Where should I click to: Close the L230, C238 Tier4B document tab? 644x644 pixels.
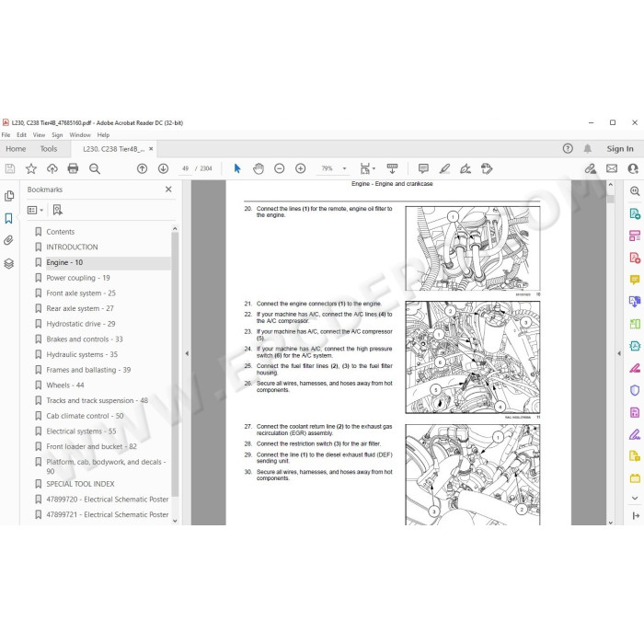coord(151,149)
